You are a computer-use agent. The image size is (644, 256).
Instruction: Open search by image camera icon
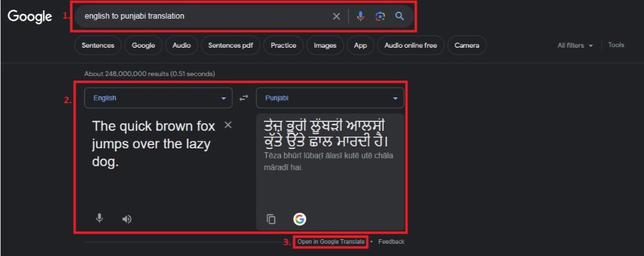(x=380, y=16)
